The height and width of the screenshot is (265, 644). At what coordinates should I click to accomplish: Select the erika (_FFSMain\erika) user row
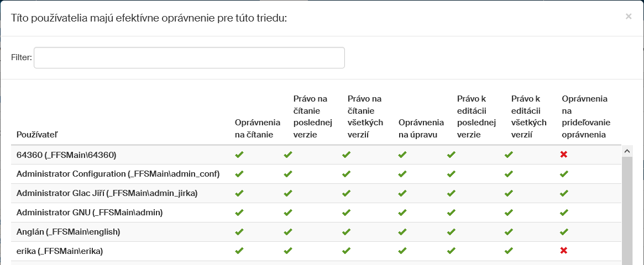pos(60,251)
